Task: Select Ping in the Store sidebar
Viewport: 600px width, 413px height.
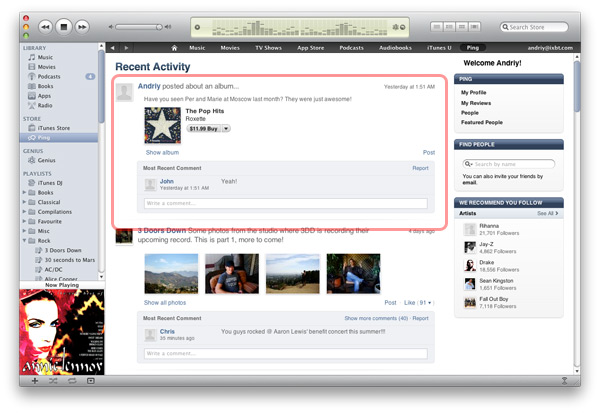Action: (x=59, y=137)
